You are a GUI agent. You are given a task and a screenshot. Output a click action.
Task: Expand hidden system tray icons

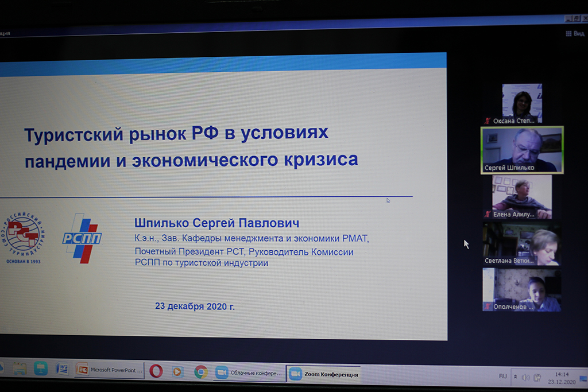coord(515,377)
